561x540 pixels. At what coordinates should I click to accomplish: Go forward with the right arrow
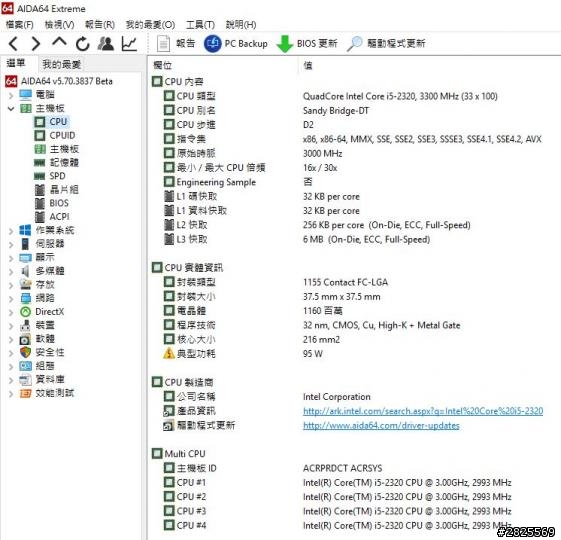tap(35, 44)
